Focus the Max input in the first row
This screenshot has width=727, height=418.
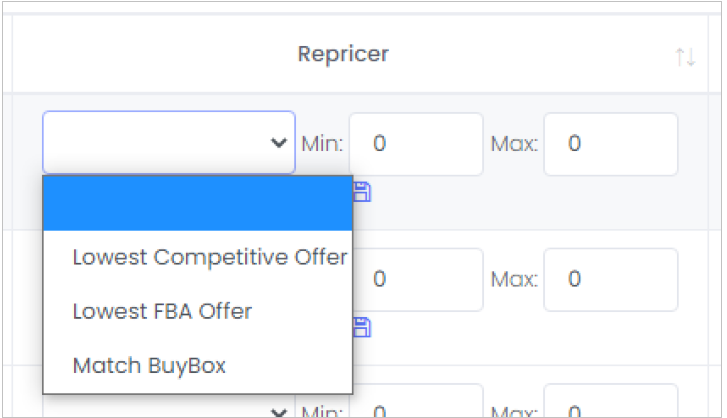tap(611, 144)
